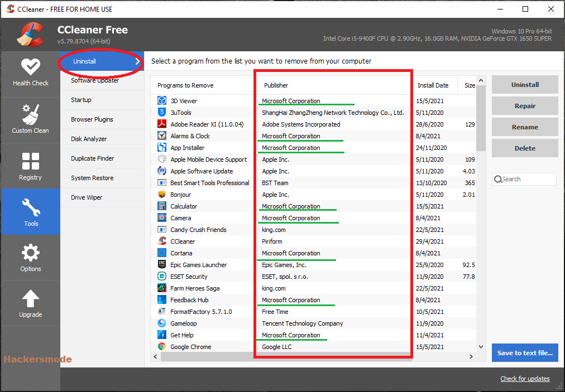Click the Adobe Reader XI icon
This screenshot has width=565, height=392.
(162, 124)
